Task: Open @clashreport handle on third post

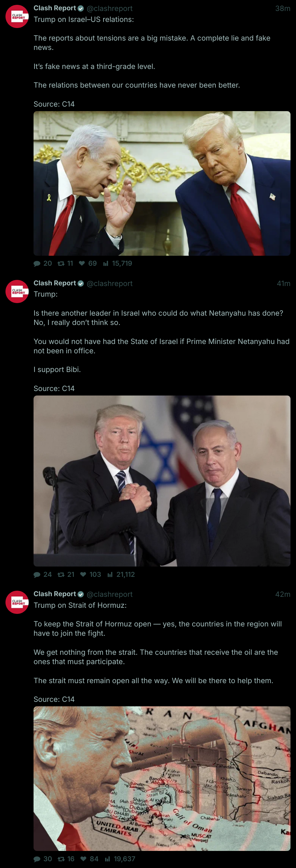Action: [x=110, y=594]
